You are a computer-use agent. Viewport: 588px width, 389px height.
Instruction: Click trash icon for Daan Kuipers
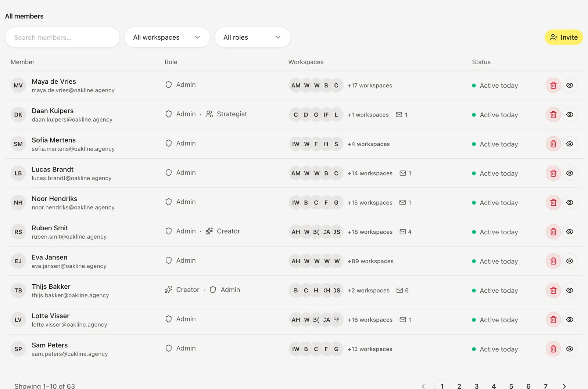pos(553,115)
